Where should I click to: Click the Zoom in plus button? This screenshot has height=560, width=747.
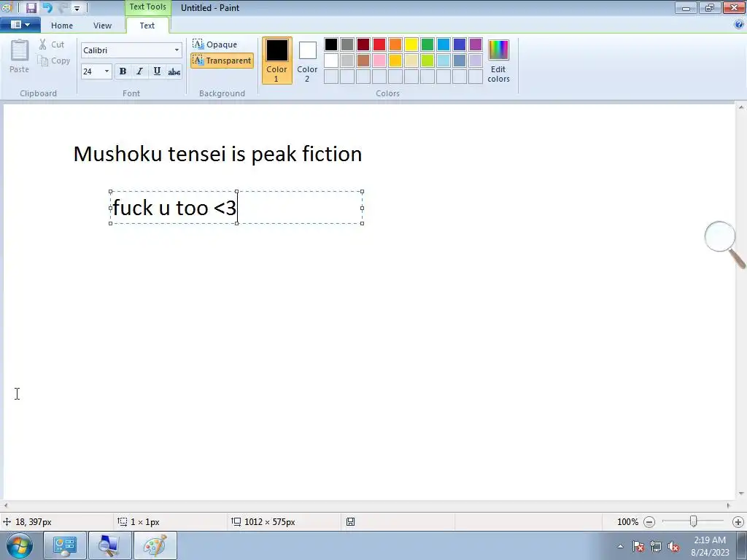pos(738,522)
